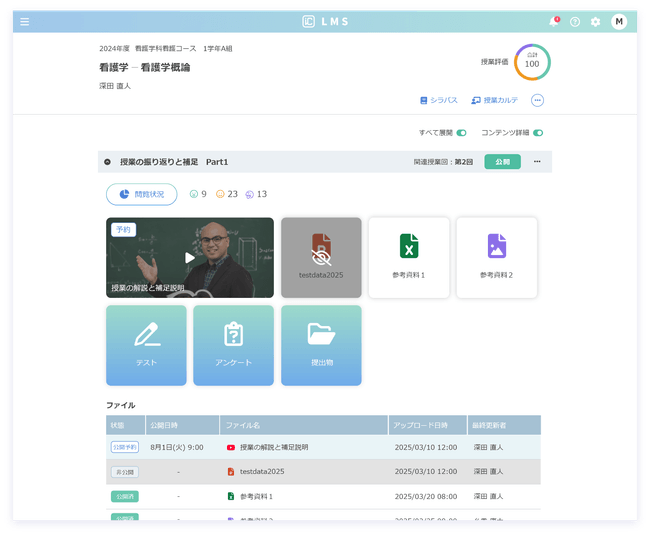The height and width of the screenshot is (536, 650).
Task: Open the notifications bell
Action: (x=554, y=22)
